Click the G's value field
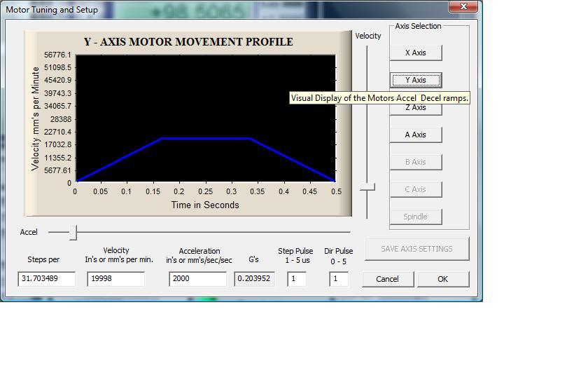 point(254,279)
